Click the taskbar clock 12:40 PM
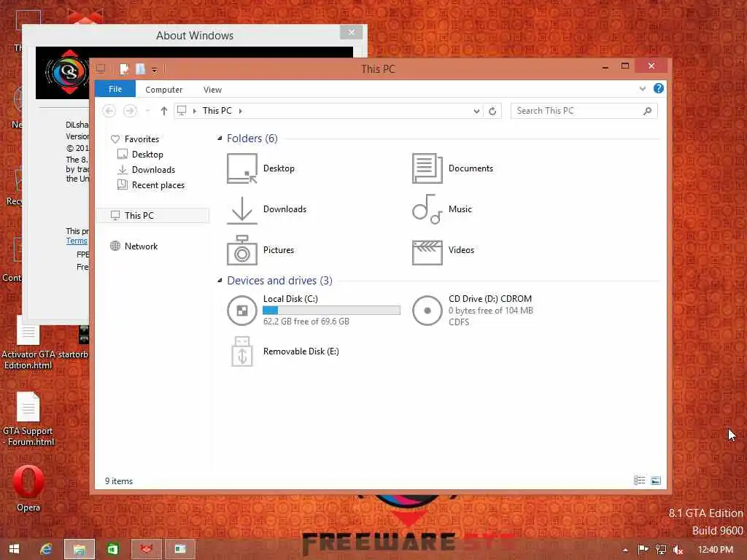Image resolution: width=747 pixels, height=560 pixels. [715, 550]
